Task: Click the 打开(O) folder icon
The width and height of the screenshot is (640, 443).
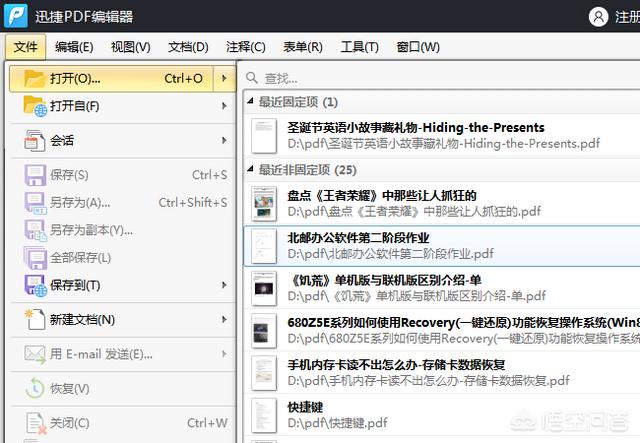Action: (x=34, y=78)
